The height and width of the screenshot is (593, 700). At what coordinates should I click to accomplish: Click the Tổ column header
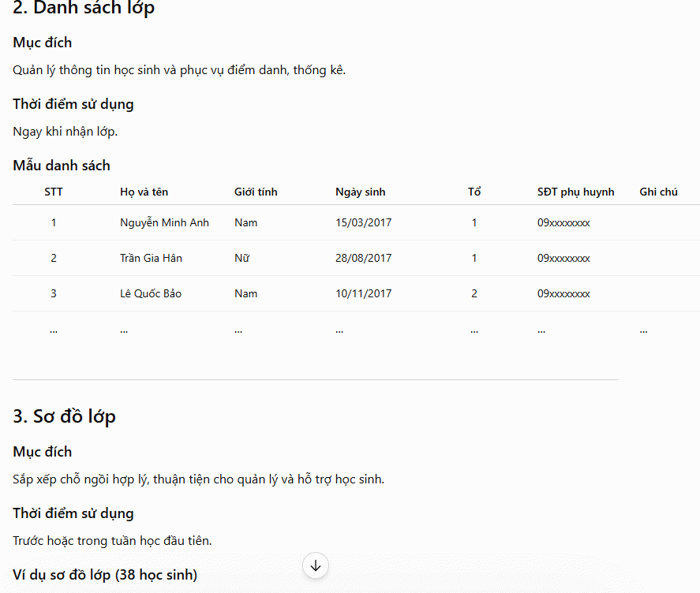click(x=474, y=192)
